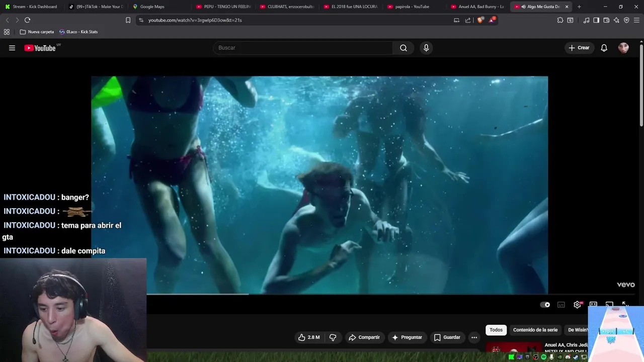644x362 pixels.
Task: Open the Crear dropdown
Action: point(579,48)
